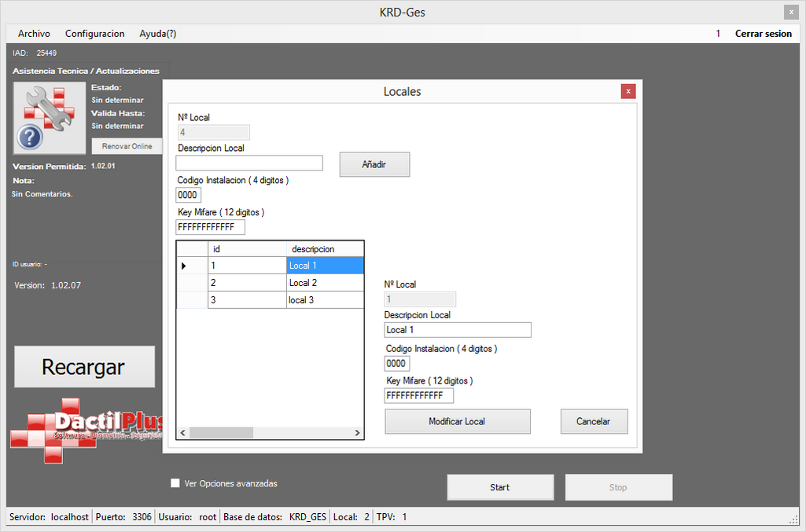Focus the lower Key Mifare field
Viewport: 806px width, 532px height.
tap(419, 395)
